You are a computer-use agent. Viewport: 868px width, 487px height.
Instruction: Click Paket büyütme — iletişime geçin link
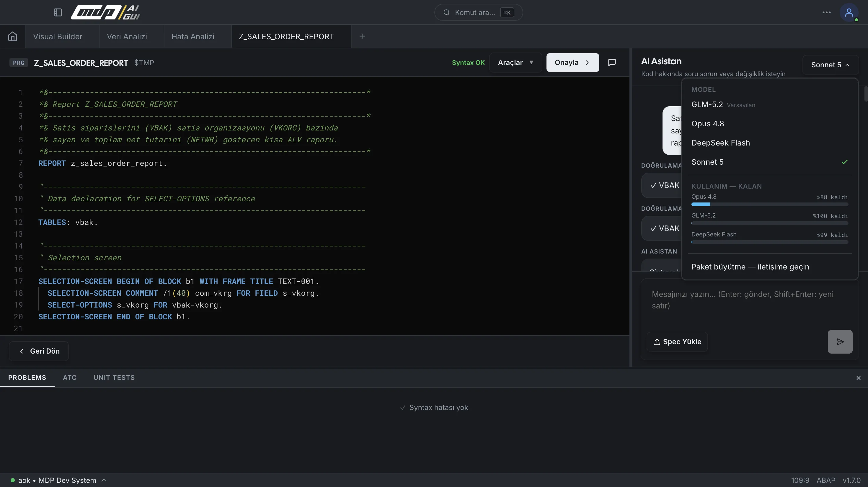click(x=750, y=267)
